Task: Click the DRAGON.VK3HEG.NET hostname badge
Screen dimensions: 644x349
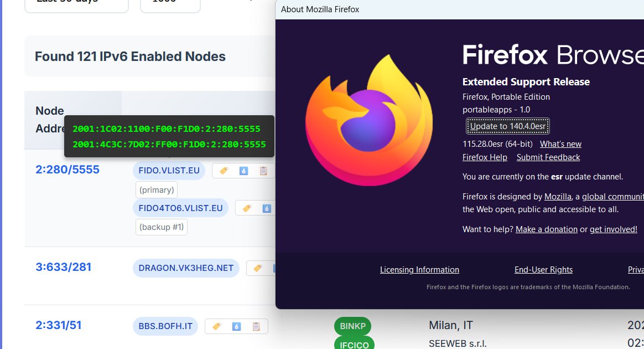Action: tap(186, 268)
